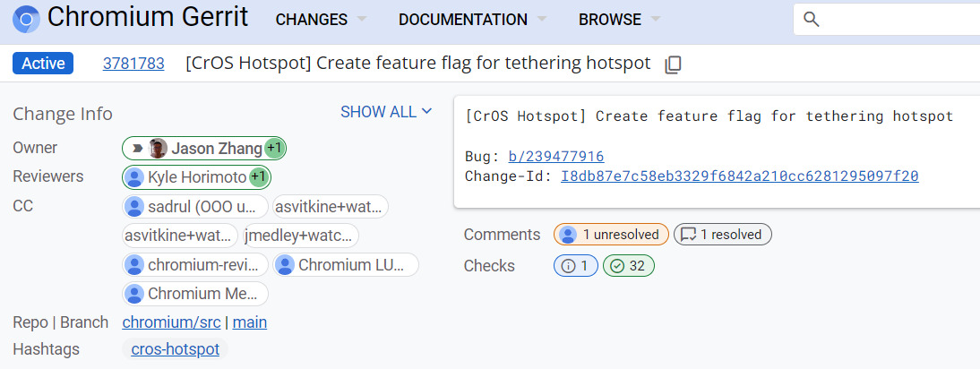980x369 pixels.
Task: Click the attention arrow icon beside owner
Action: coord(137,148)
